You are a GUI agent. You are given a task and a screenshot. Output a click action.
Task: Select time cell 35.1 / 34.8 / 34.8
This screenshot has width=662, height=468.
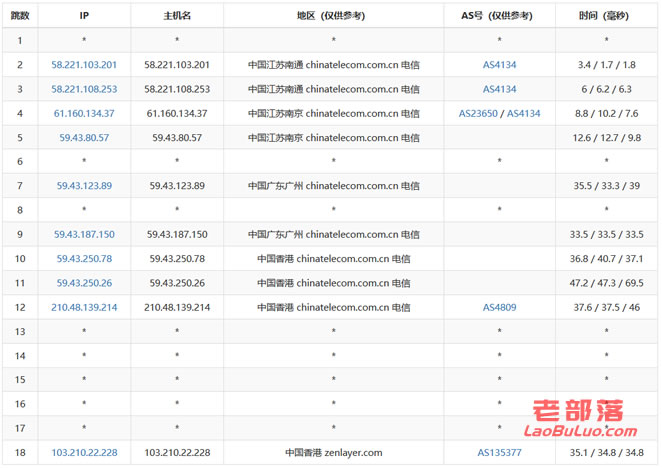pyautogui.click(x=606, y=453)
